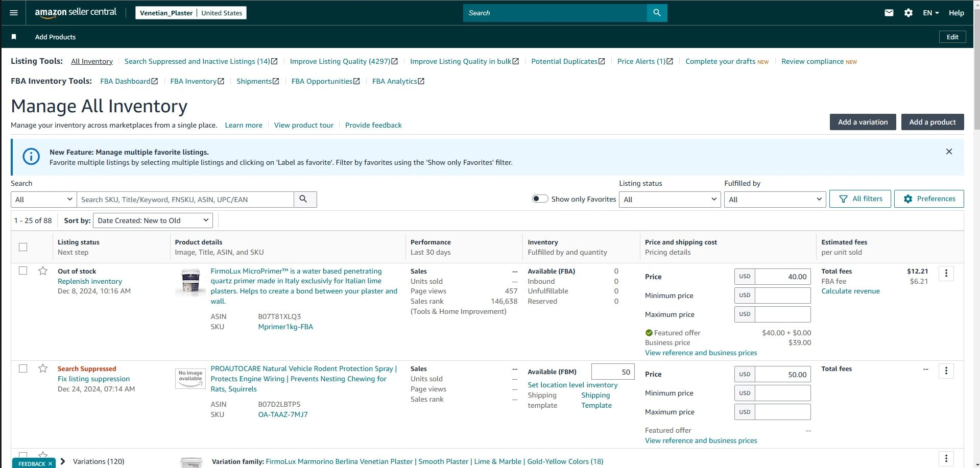Open the Fulfilled by dropdown
The width and height of the screenshot is (980, 468).
[775, 199]
